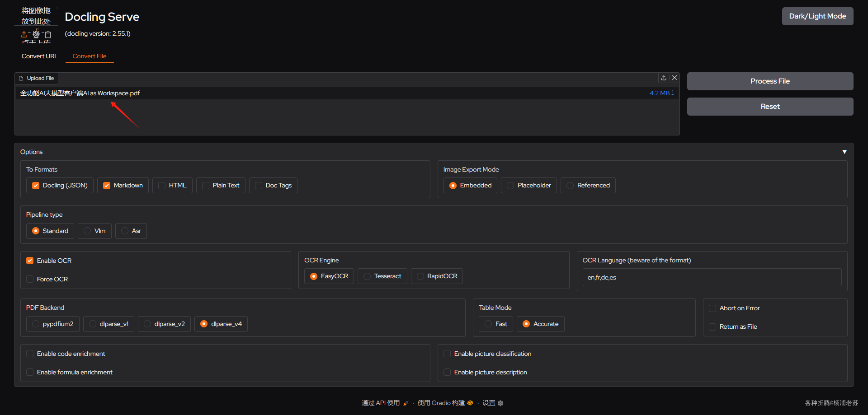Screen dimensions: 868x415
Task: Check the Doc Tags format option
Action: [x=259, y=186]
